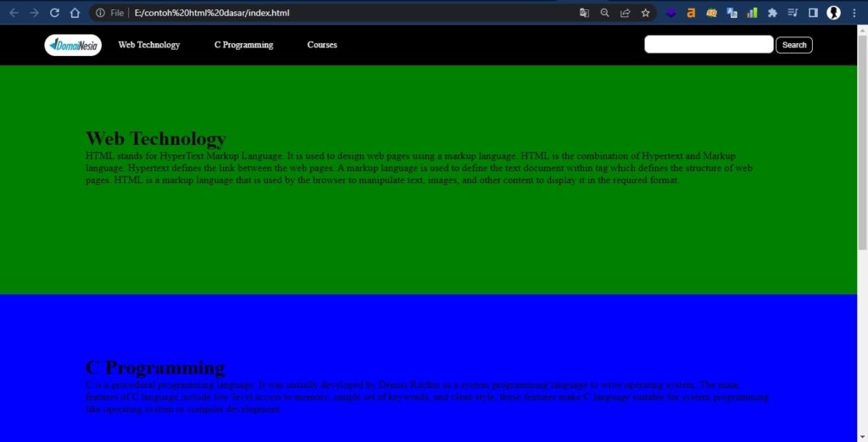
Task: Open the browser home page
Action: click(x=75, y=13)
